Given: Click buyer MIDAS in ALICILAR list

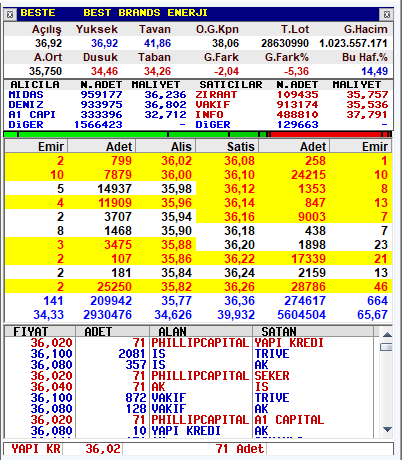Looking at the screenshot, I should point(26,95).
